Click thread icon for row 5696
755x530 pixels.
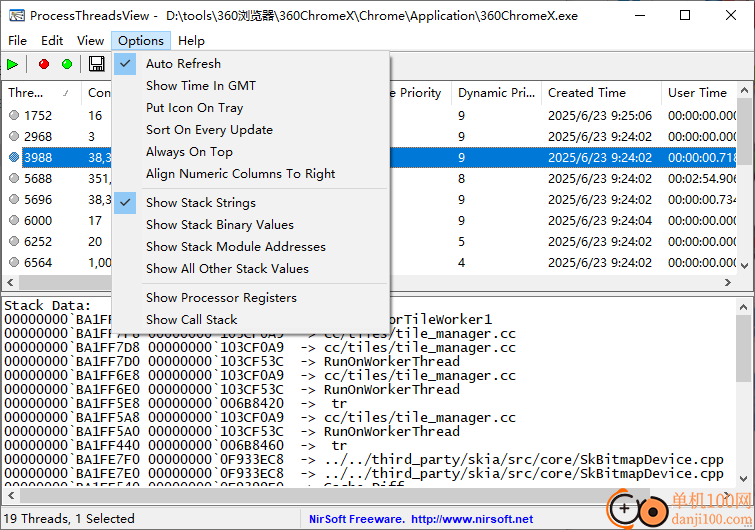tap(14, 199)
